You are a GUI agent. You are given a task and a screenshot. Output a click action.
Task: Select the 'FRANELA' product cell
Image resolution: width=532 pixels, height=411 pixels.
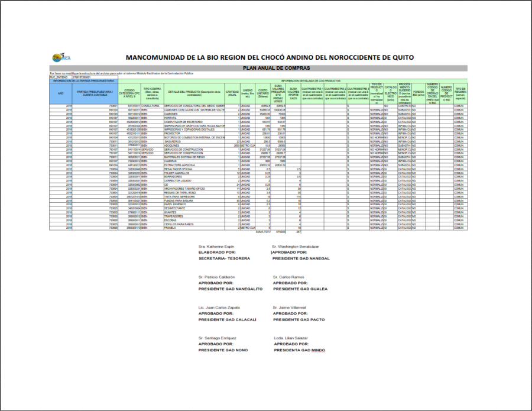point(194,228)
